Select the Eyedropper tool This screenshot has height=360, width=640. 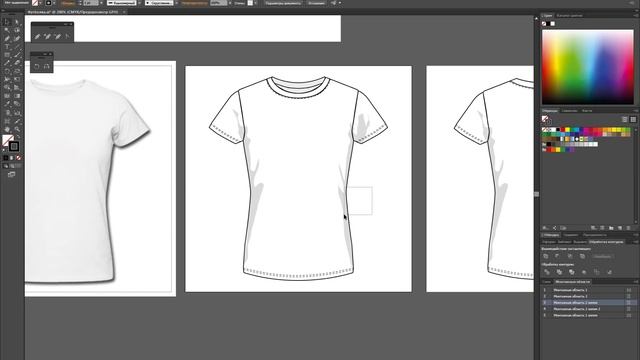pyautogui.click(x=7, y=104)
